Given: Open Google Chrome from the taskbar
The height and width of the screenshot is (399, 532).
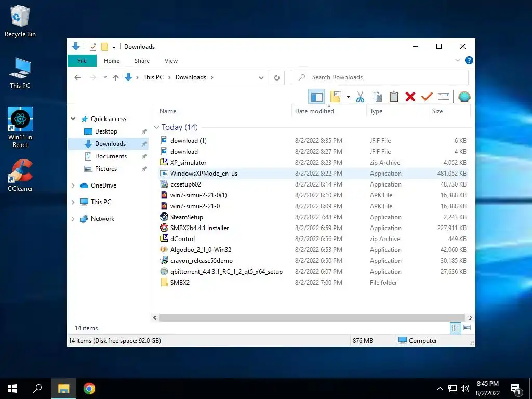Looking at the screenshot, I should (89, 389).
